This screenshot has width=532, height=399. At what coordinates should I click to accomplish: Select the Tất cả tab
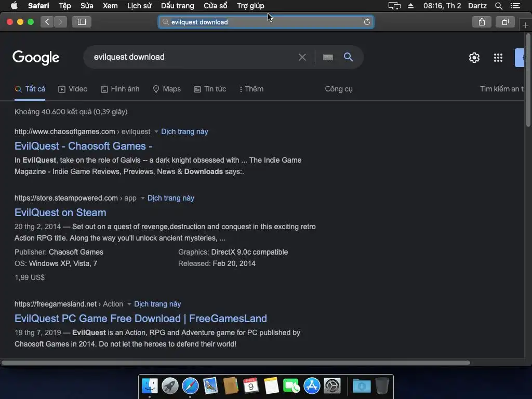30,89
